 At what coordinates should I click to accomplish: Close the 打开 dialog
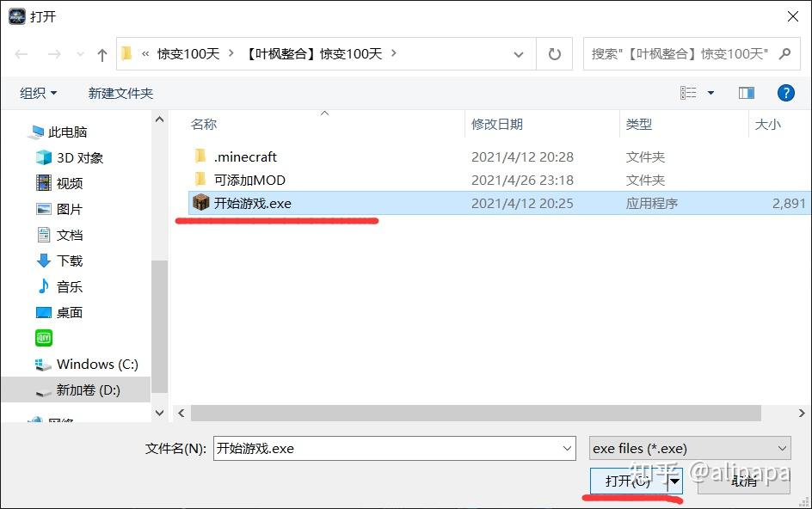pyautogui.click(x=792, y=16)
